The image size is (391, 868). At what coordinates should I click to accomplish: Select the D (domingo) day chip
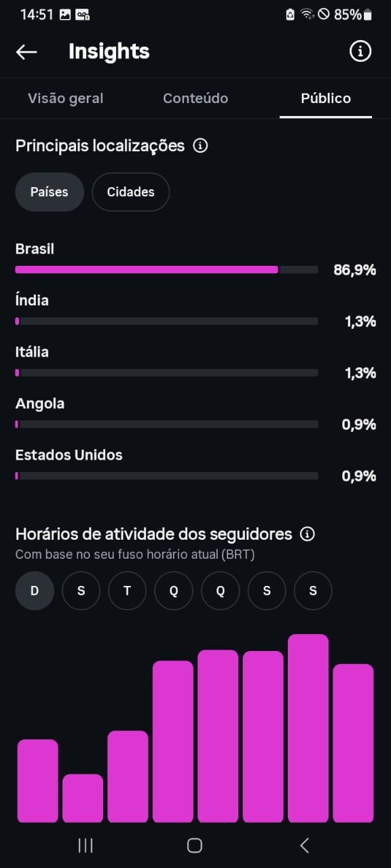pyautogui.click(x=35, y=591)
